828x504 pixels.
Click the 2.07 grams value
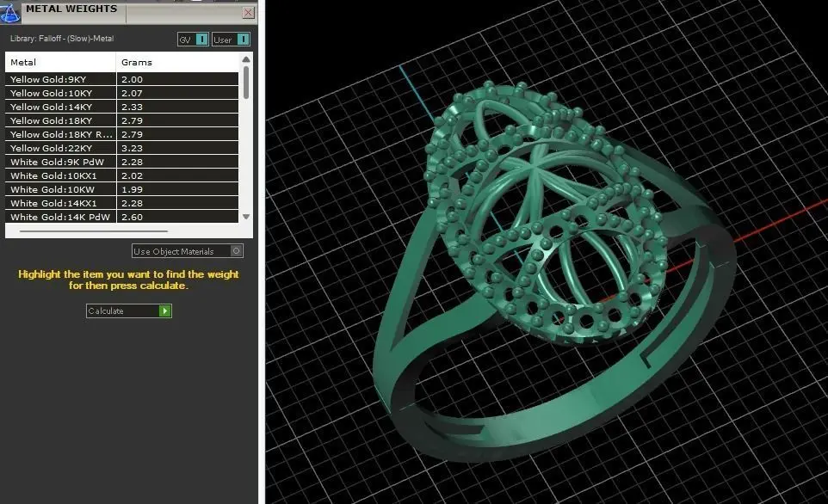click(x=132, y=93)
